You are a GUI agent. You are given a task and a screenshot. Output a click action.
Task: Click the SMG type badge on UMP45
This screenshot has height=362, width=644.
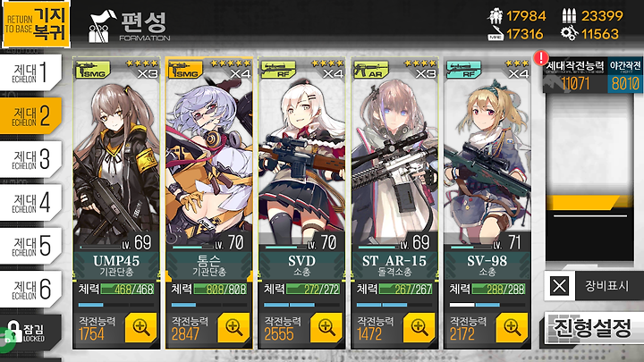93,70
